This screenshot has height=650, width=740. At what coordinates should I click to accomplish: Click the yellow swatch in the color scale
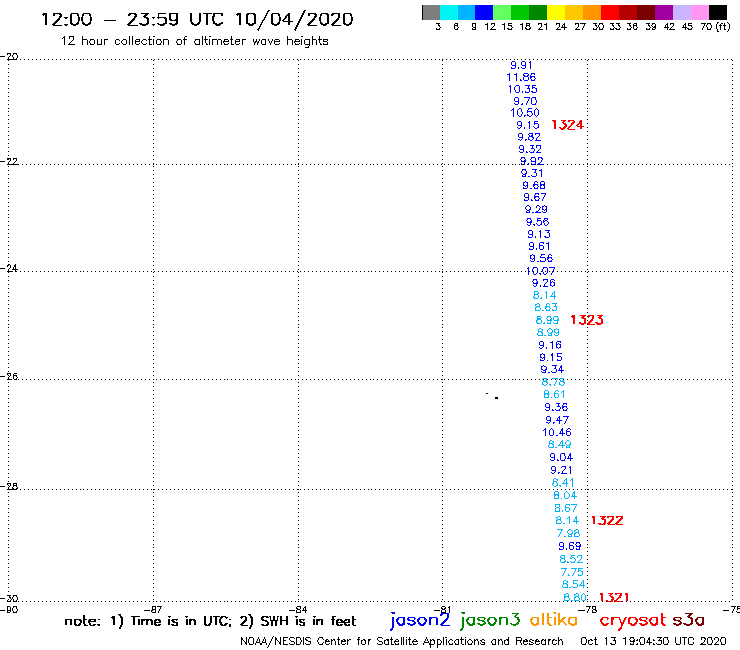tap(556, 12)
